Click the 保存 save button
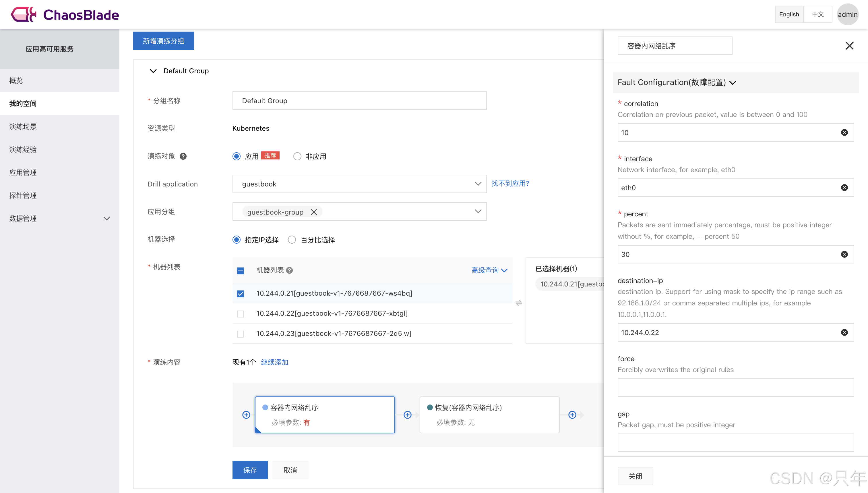The height and width of the screenshot is (493, 868). pos(250,470)
